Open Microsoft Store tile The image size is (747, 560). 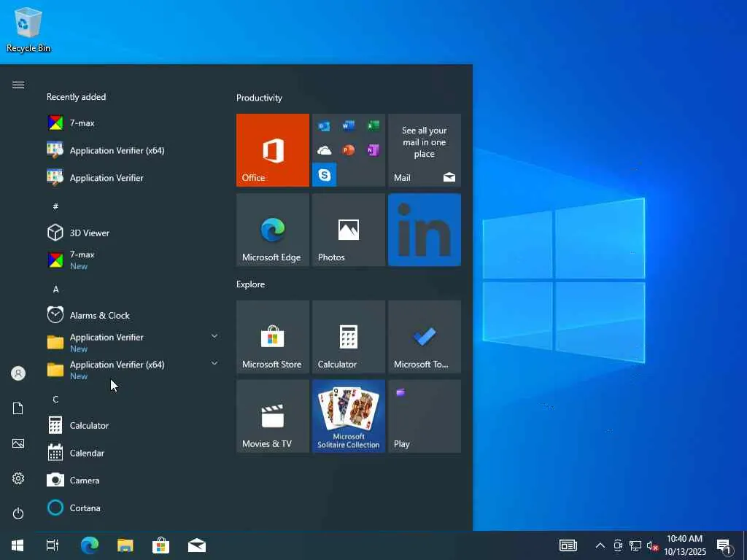[x=272, y=336]
